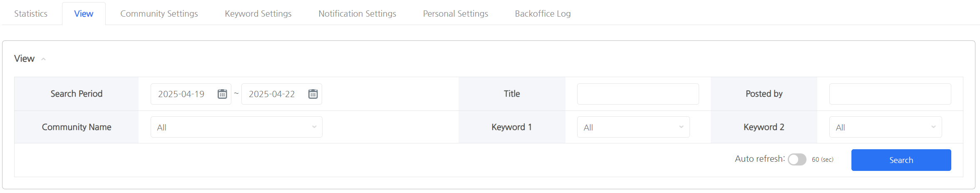Viewport: 980px width, 193px height.
Task: Select the View tab
Action: click(84, 14)
